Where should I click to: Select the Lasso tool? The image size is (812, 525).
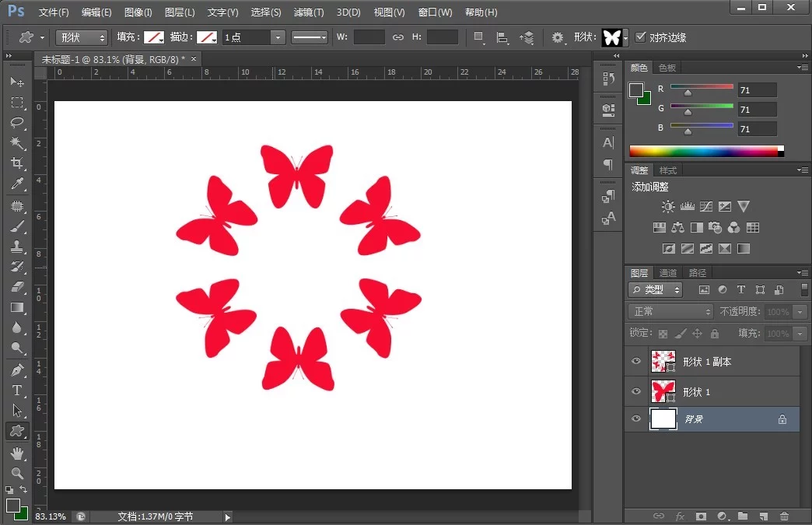tap(17, 123)
